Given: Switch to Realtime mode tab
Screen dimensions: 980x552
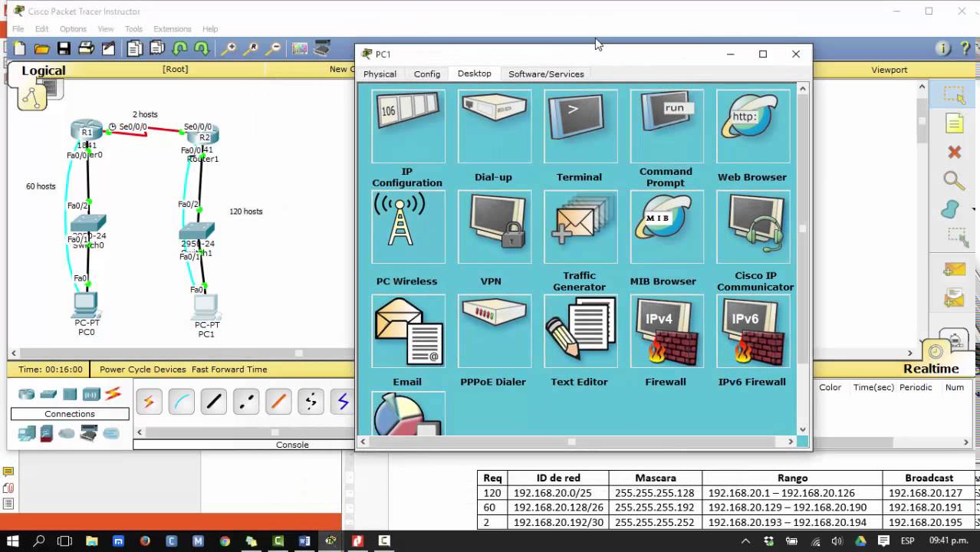Looking at the screenshot, I should [931, 369].
